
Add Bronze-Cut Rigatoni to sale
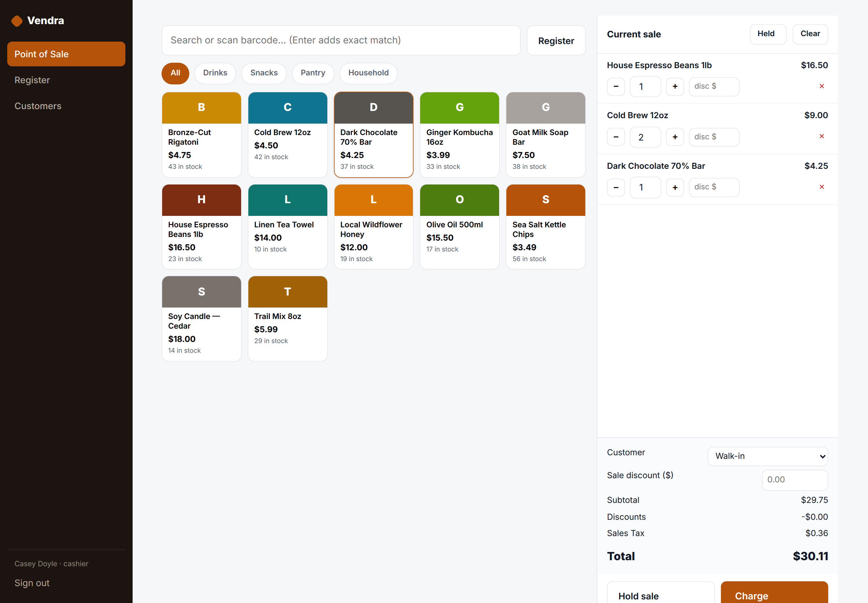click(201, 134)
